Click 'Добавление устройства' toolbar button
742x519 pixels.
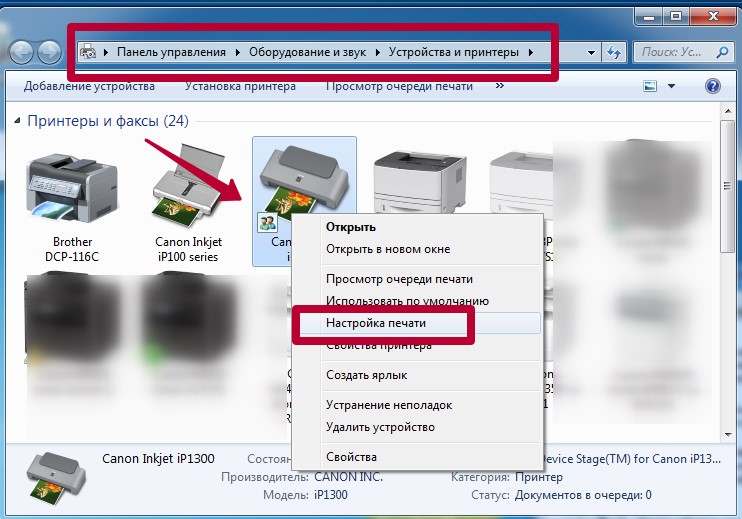tap(89, 87)
